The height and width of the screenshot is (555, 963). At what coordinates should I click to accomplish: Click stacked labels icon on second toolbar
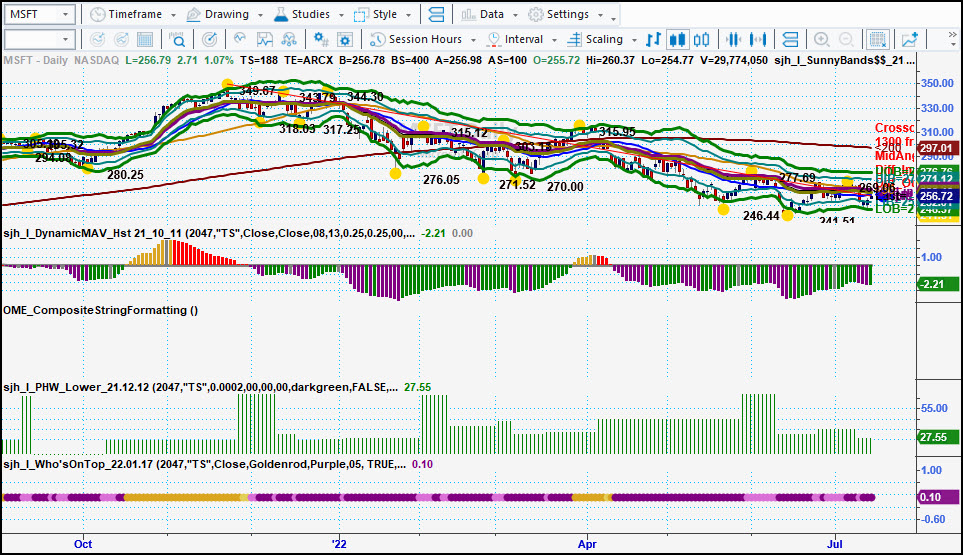[x=790, y=39]
